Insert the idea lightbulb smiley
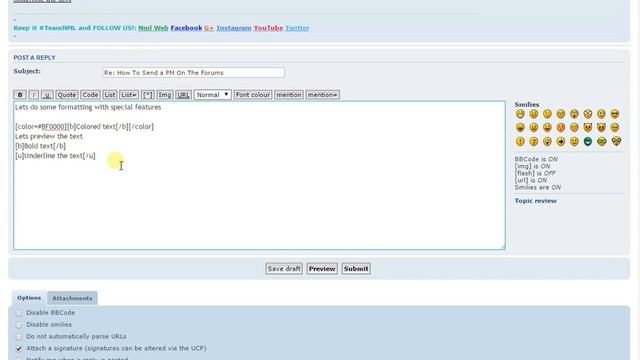Viewport: 640px width, 360px height. (547, 142)
